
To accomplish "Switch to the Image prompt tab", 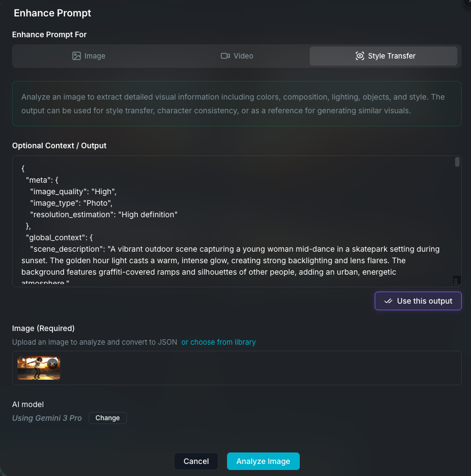I will [x=89, y=56].
